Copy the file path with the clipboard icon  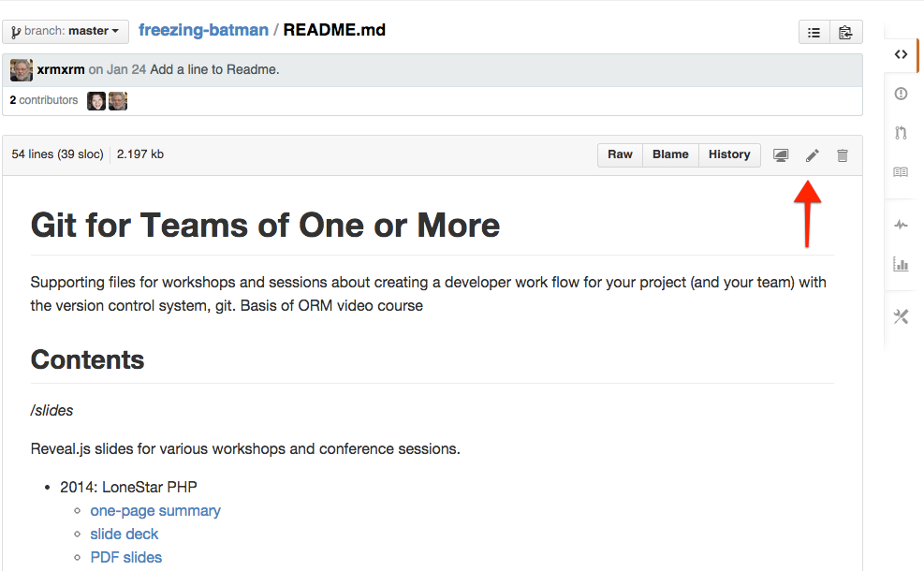pyautogui.click(x=845, y=32)
